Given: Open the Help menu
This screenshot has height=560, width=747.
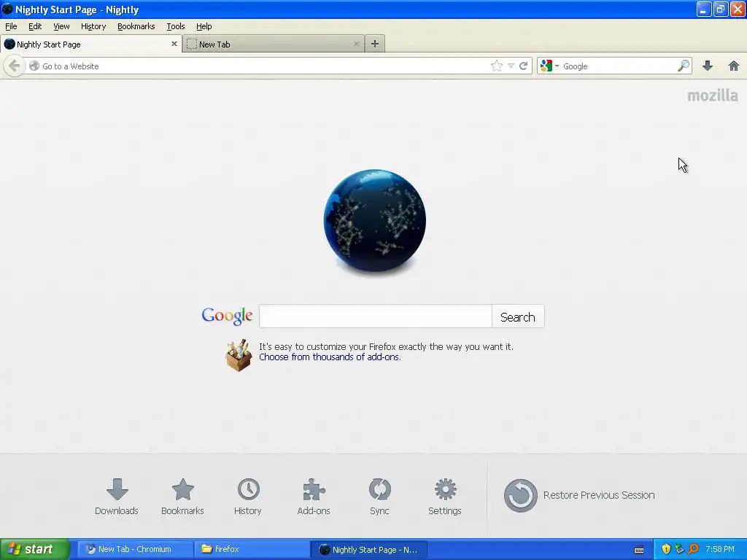Looking at the screenshot, I should (204, 26).
